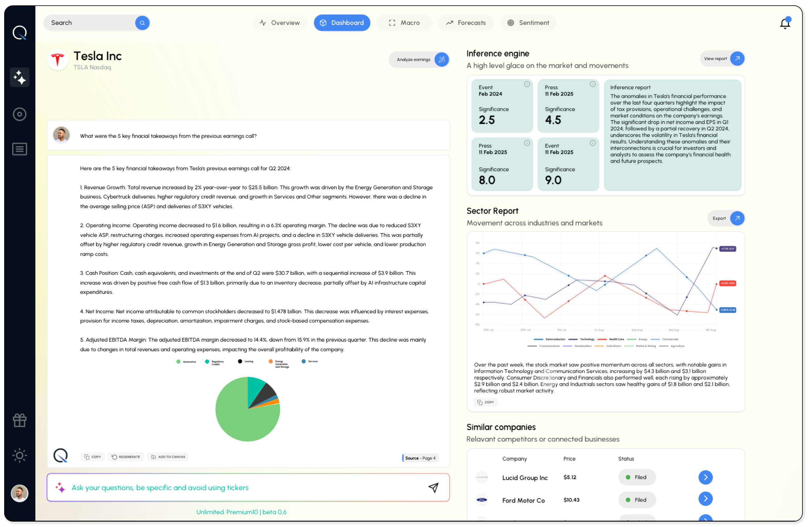
Task: Open Lucid Group Inc details arrow
Action: (x=706, y=478)
